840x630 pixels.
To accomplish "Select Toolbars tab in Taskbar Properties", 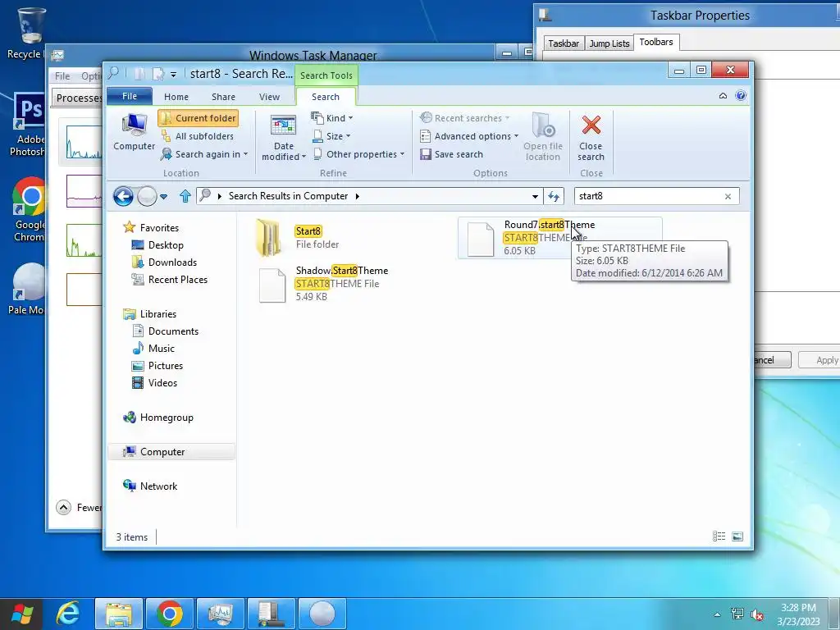I will tap(656, 42).
